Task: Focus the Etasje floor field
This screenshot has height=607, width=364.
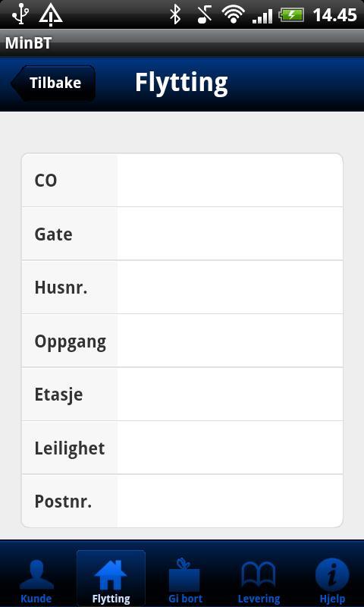Action: [230, 394]
